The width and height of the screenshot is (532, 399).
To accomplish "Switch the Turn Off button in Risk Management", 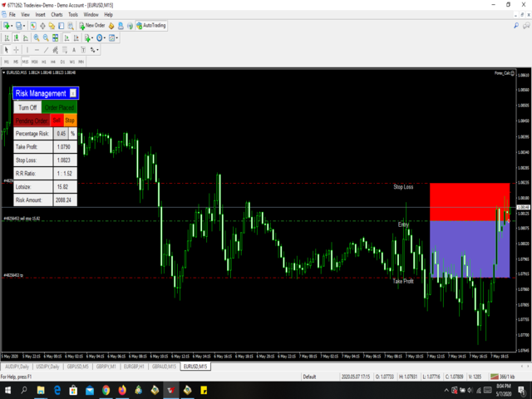I will tap(27, 107).
